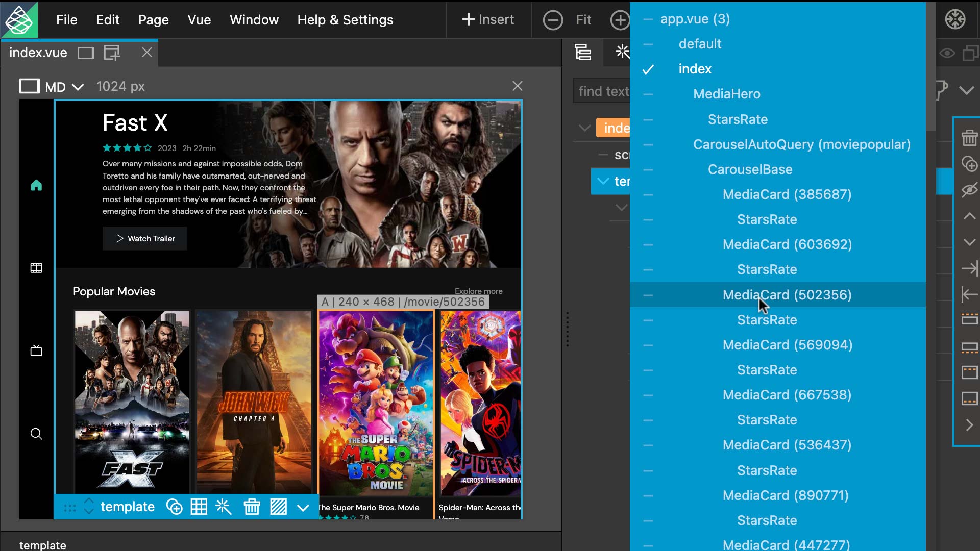Click the zoom out minus icon

click(553, 20)
